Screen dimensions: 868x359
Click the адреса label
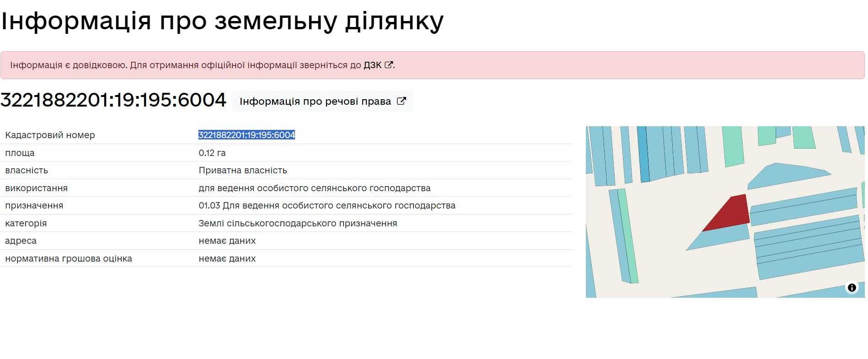pyautogui.click(x=21, y=241)
